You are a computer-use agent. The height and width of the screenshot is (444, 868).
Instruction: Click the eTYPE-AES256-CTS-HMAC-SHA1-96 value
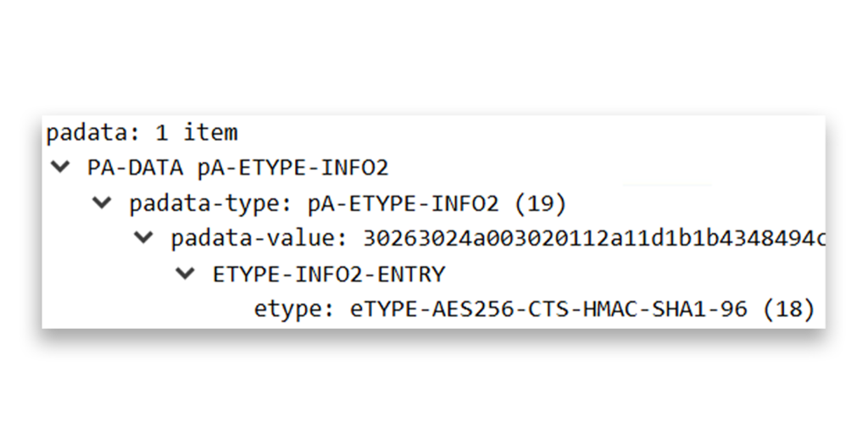(x=548, y=309)
